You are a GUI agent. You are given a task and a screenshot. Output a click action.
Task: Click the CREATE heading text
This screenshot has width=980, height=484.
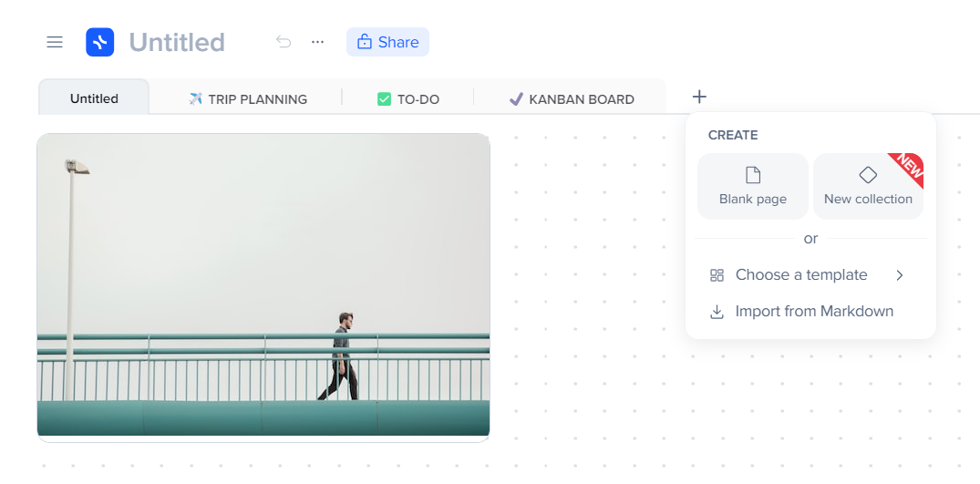733,135
